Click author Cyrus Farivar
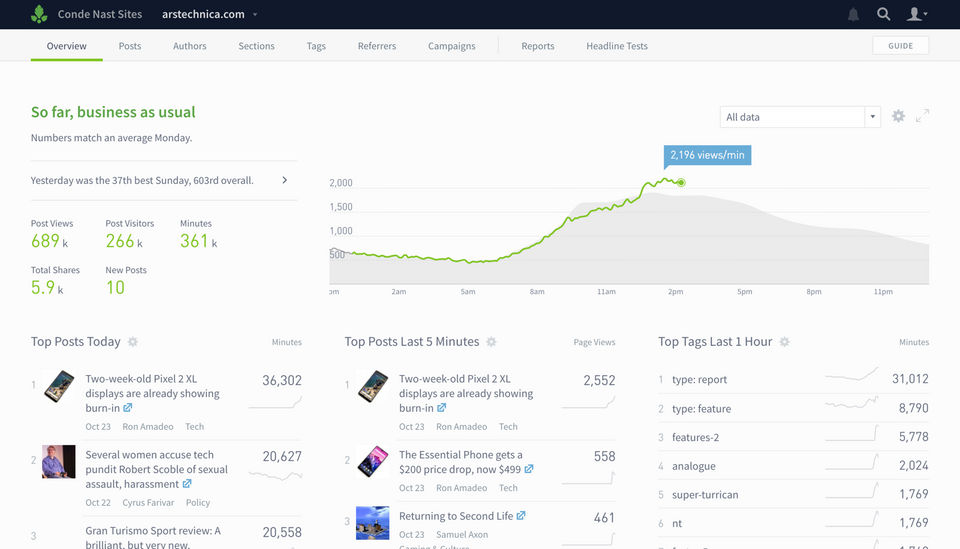Image resolution: width=960 pixels, height=549 pixels. pos(148,502)
